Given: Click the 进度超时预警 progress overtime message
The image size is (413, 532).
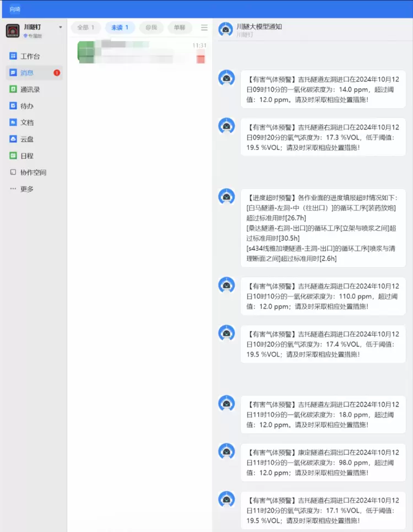Looking at the screenshot, I should pyautogui.click(x=323, y=228).
